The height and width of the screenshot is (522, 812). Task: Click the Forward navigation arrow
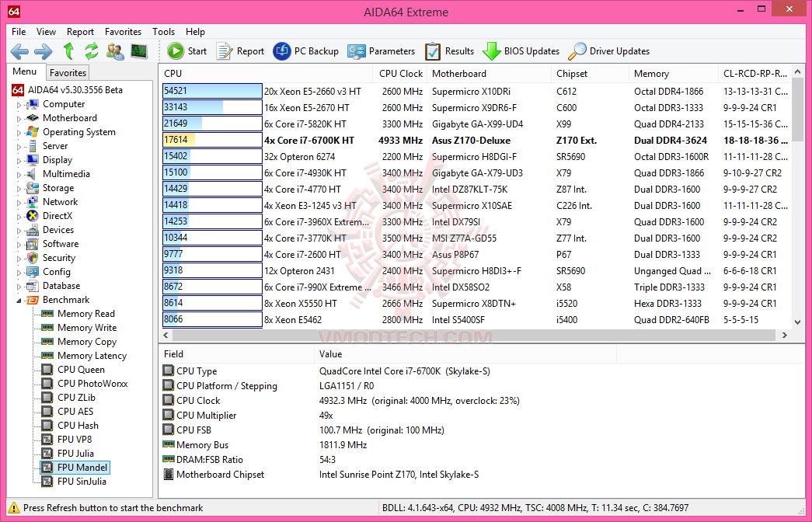[x=44, y=51]
